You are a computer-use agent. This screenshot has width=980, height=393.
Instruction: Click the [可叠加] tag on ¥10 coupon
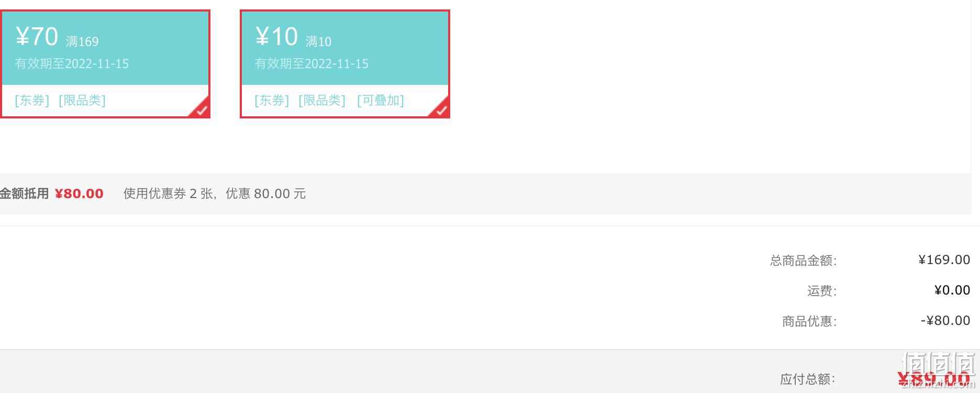381,100
